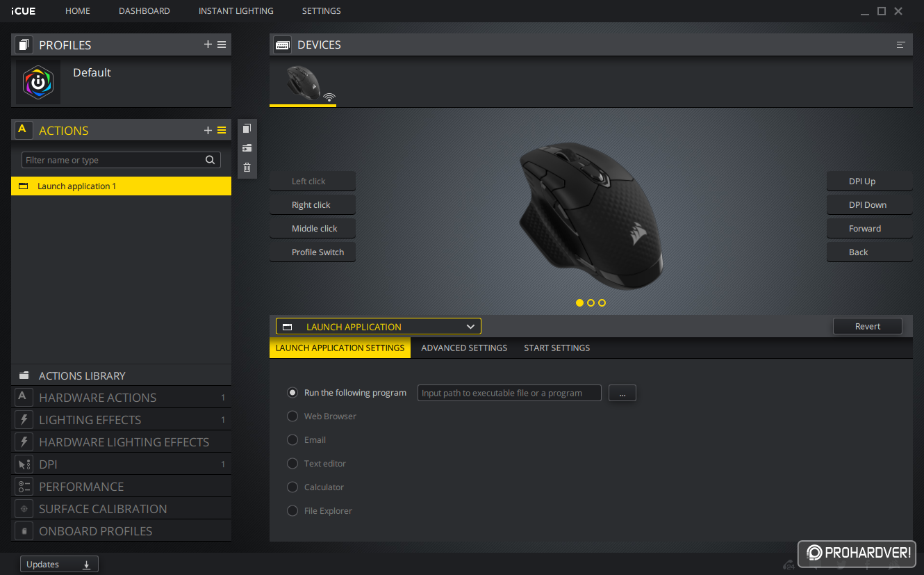Click the Revert button
Viewport: 924px width, 575px height.
pyautogui.click(x=868, y=326)
